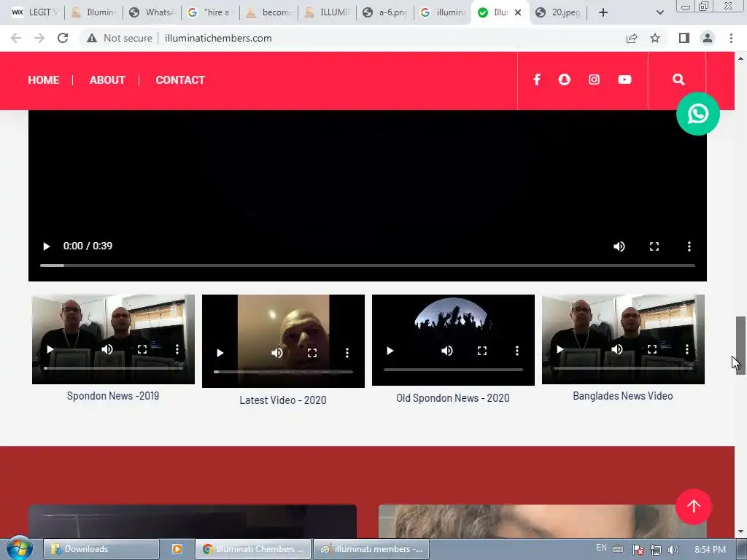Screen dimensions: 747x560
Task: Open the media player taskbar icon
Action: pyautogui.click(x=177, y=549)
